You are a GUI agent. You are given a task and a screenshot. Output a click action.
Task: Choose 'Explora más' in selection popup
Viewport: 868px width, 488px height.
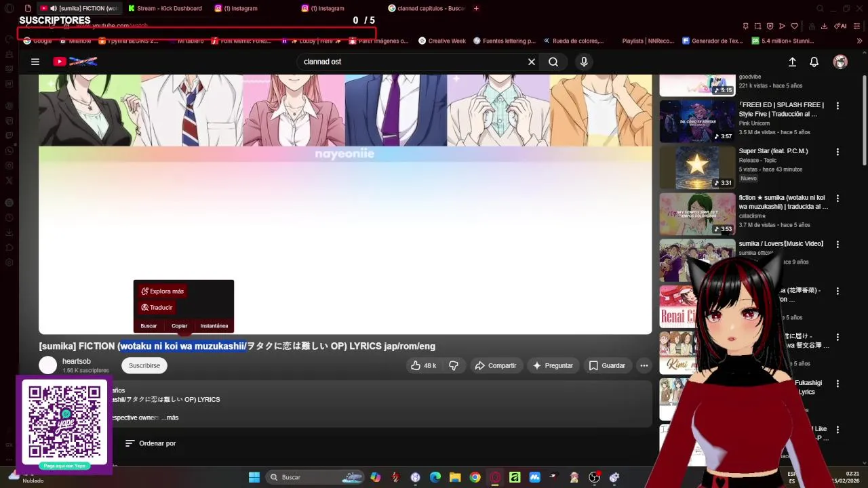(x=163, y=291)
